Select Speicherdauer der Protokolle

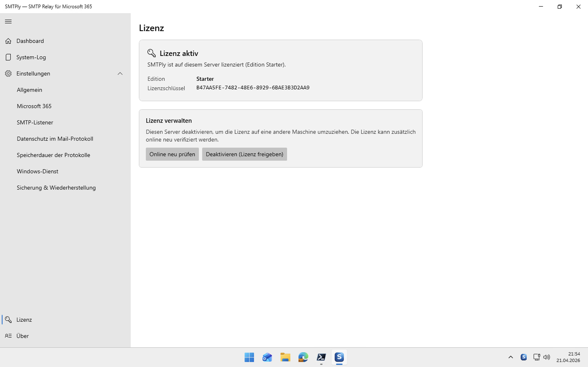coord(53,155)
